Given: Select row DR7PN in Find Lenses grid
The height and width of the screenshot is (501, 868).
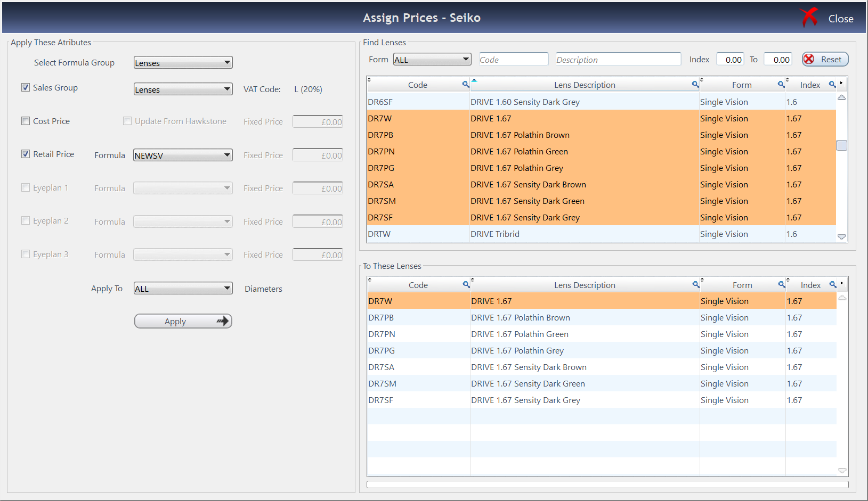Looking at the screenshot, I should [x=602, y=151].
